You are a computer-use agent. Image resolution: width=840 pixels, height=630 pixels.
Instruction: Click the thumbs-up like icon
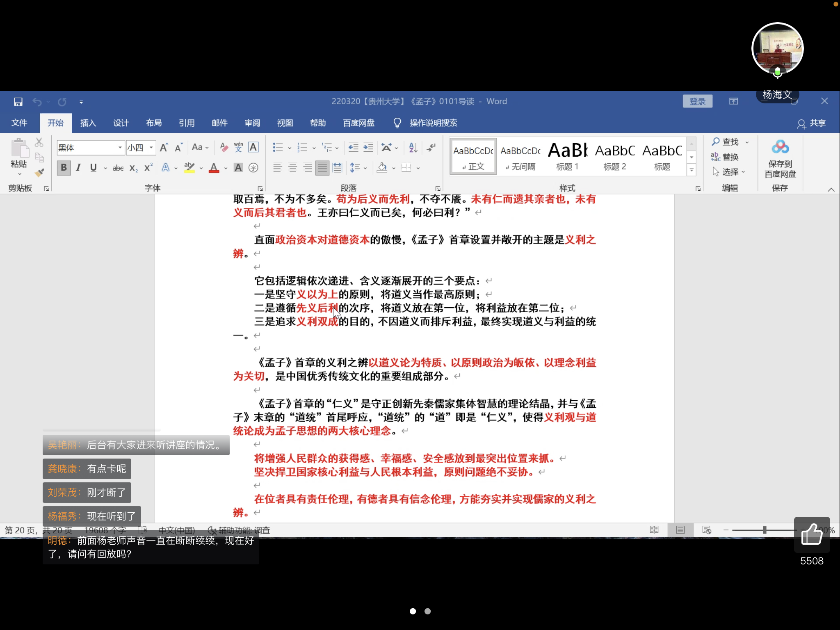(x=812, y=534)
